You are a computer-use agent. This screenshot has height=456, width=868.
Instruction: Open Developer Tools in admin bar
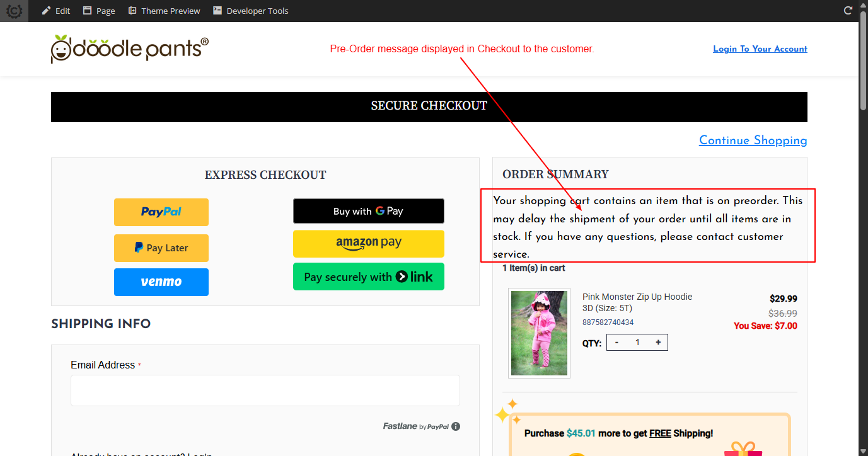coord(251,11)
